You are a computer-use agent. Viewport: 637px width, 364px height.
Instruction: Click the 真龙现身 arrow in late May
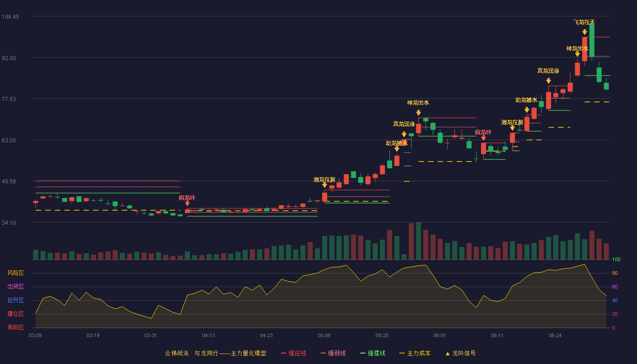[404, 134]
